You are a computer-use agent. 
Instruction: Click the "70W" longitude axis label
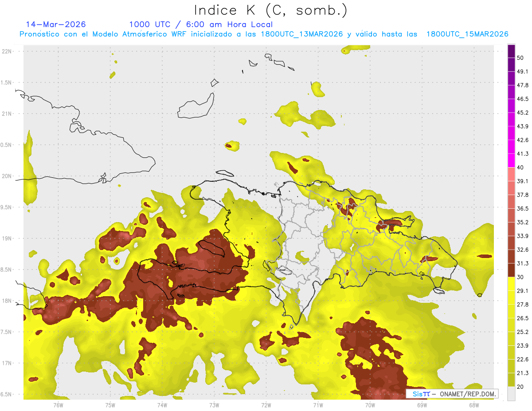tap(370, 405)
